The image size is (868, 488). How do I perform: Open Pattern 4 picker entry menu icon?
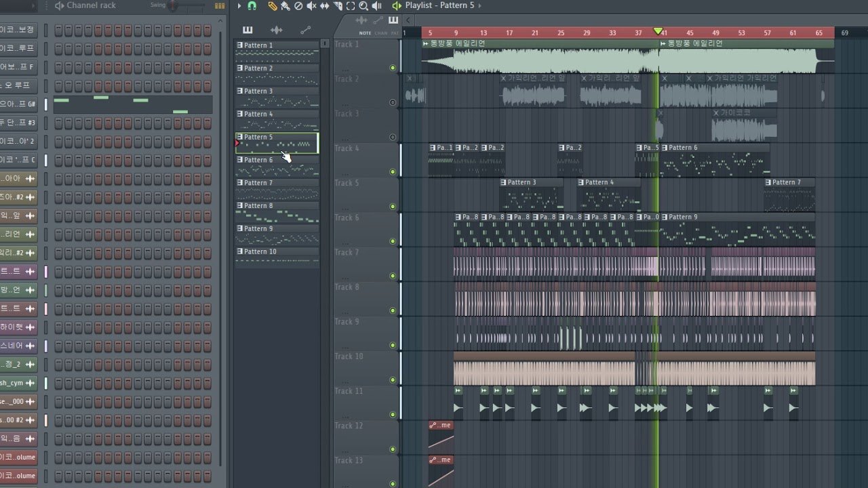click(x=239, y=114)
